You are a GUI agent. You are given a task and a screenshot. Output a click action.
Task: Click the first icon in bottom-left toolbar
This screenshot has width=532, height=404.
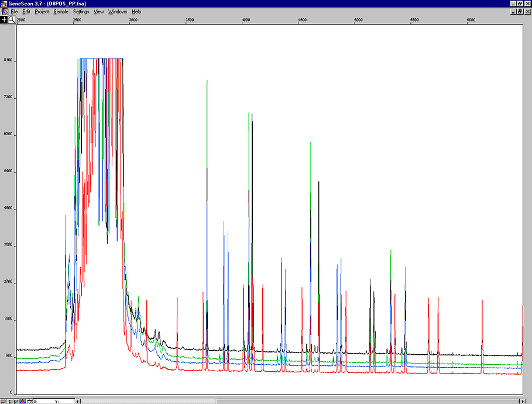[x=3, y=401]
